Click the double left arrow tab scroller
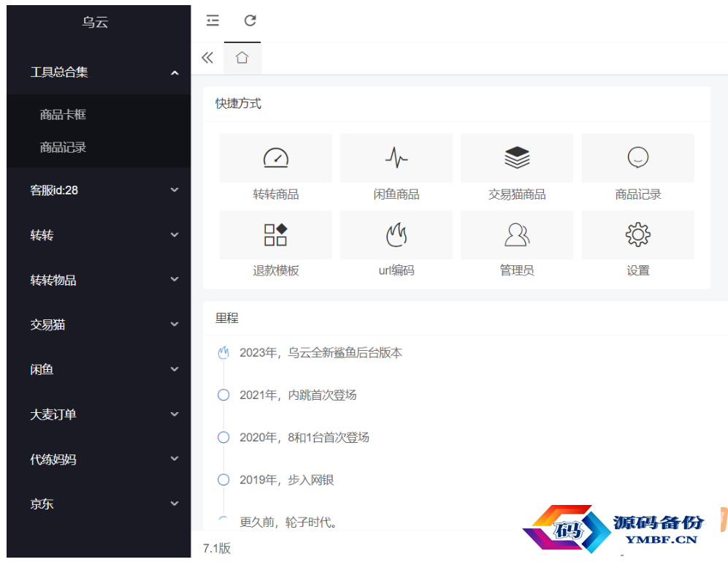 pyautogui.click(x=207, y=58)
